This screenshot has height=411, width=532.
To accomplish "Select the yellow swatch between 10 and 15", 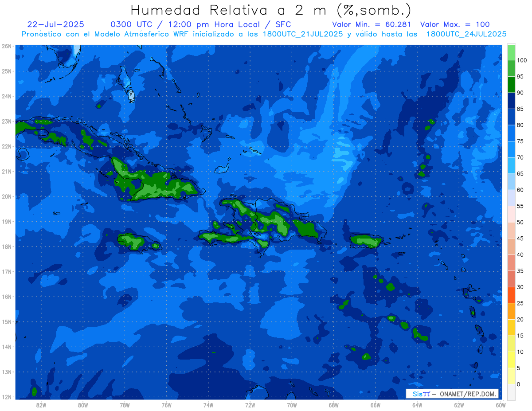I will click(511, 344).
